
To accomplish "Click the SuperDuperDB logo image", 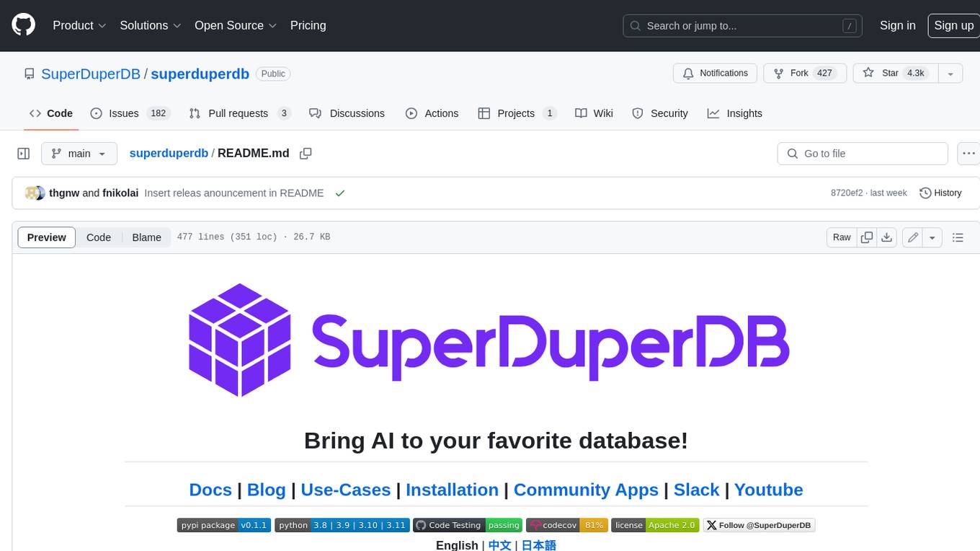I will [x=490, y=340].
